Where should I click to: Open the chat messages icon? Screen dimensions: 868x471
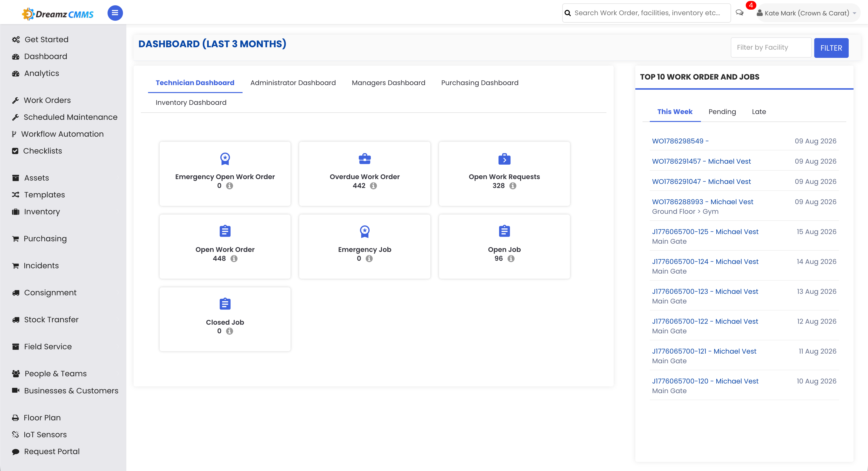739,13
